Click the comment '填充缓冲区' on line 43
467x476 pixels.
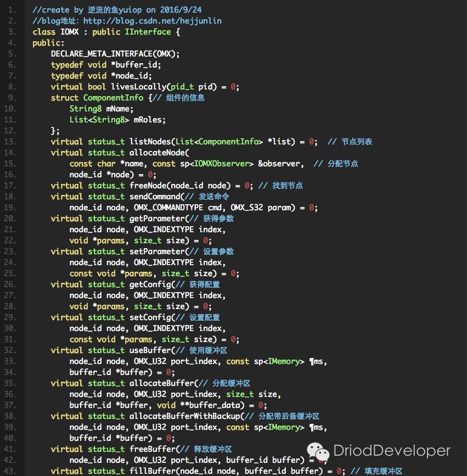[x=384, y=471]
